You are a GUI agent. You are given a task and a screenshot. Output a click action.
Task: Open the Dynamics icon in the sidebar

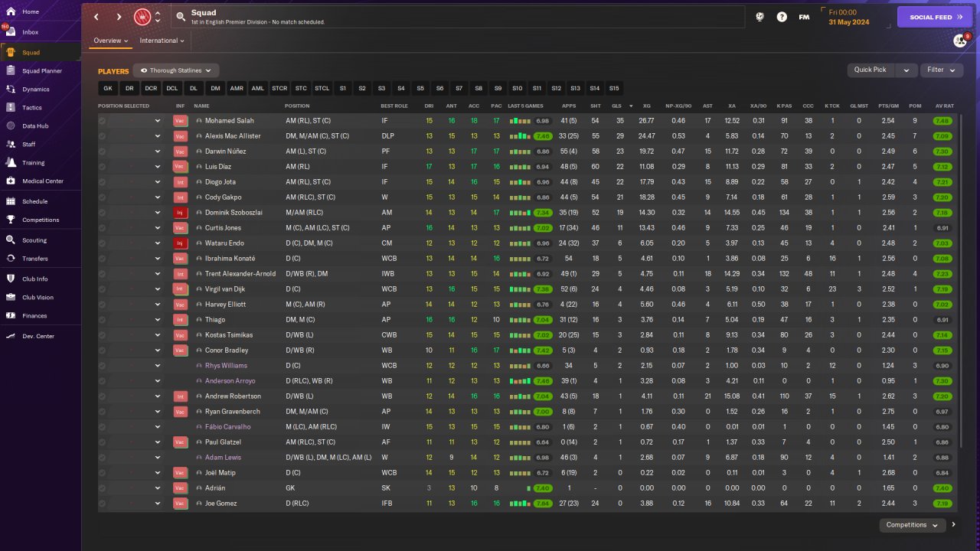pos(11,90)
